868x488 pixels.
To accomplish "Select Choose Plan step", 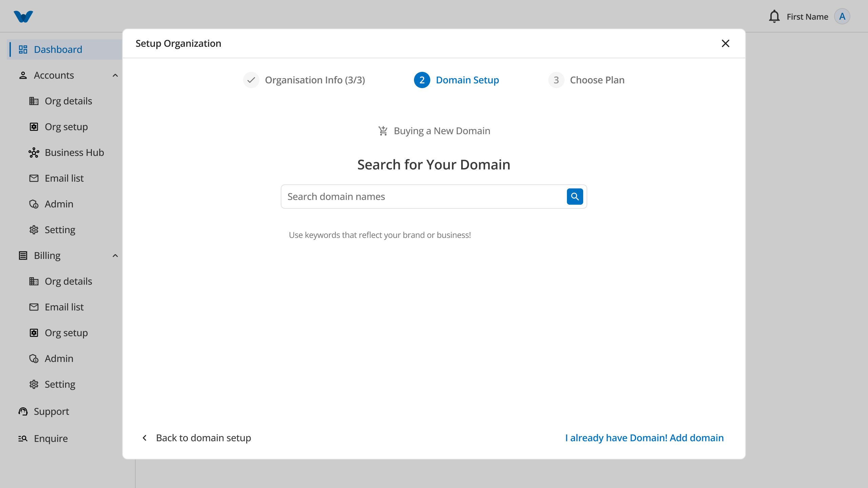I will click(586, 80).
